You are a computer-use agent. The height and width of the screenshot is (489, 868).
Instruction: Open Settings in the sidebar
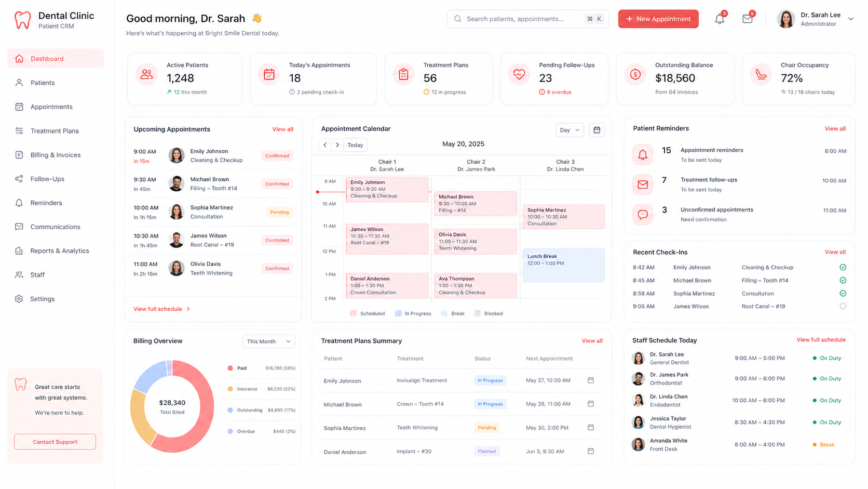tap(56, 299)
